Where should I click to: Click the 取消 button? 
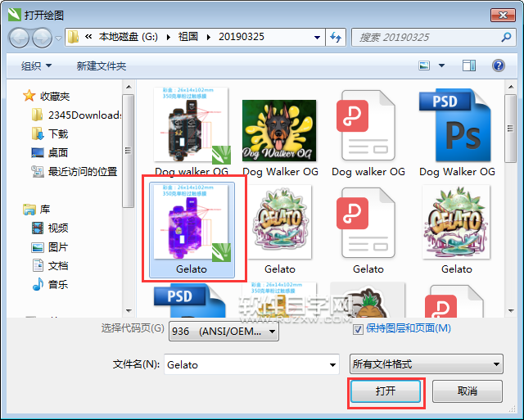click(x=468, y=391)
